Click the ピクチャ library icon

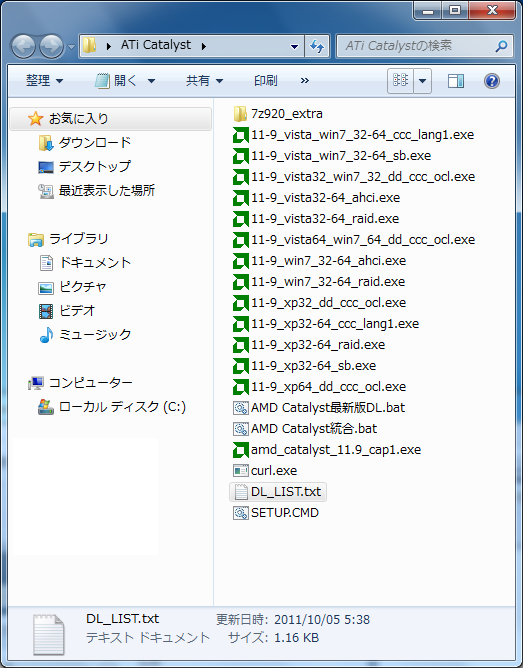coord(46,287)
